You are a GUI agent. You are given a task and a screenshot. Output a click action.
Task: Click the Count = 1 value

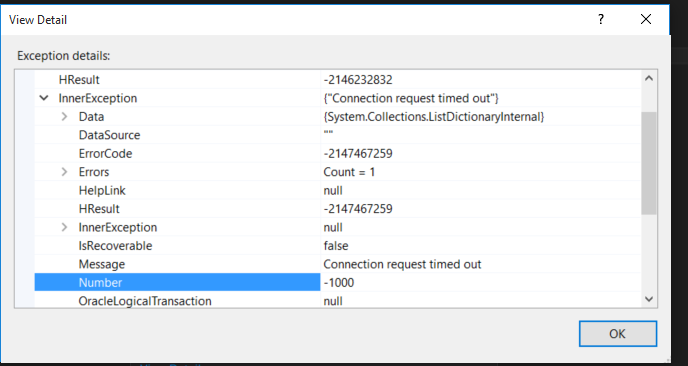click(349, 172)
